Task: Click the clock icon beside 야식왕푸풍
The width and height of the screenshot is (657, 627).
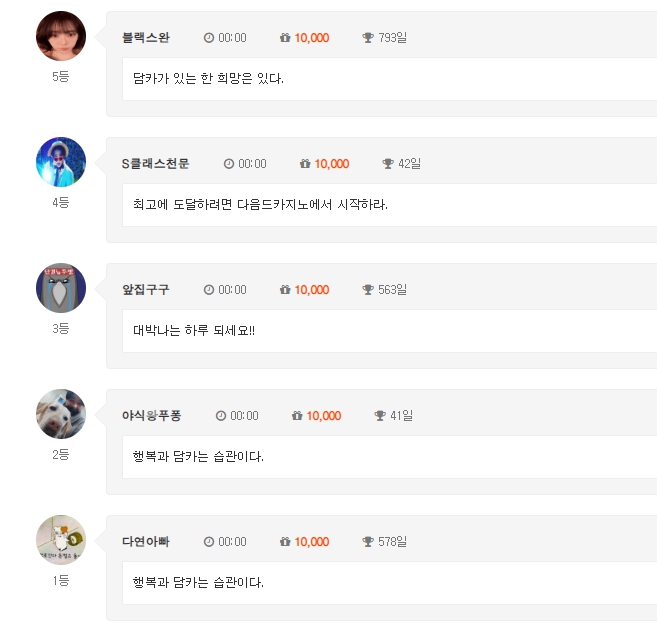Action: 221,416
